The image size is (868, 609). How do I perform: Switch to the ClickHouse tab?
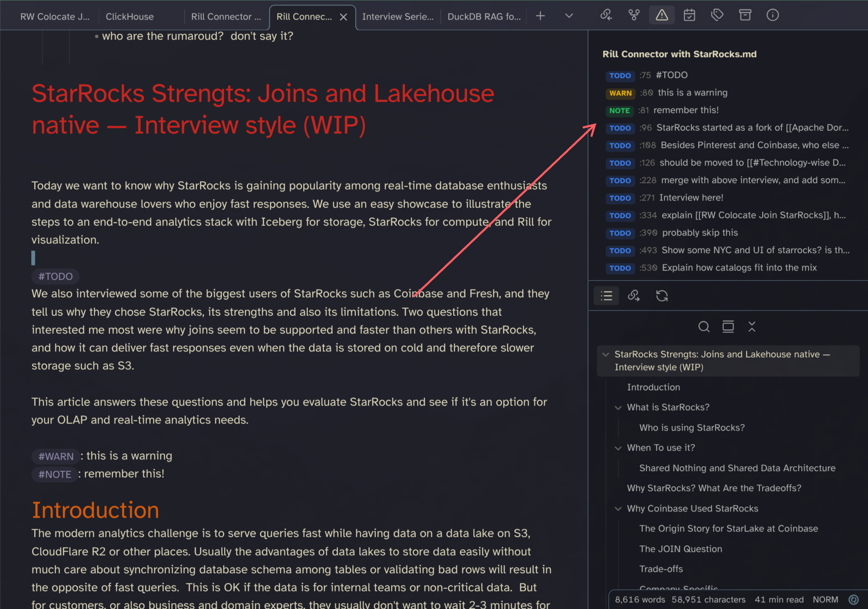pyautogui.click(x=130, y=17)
